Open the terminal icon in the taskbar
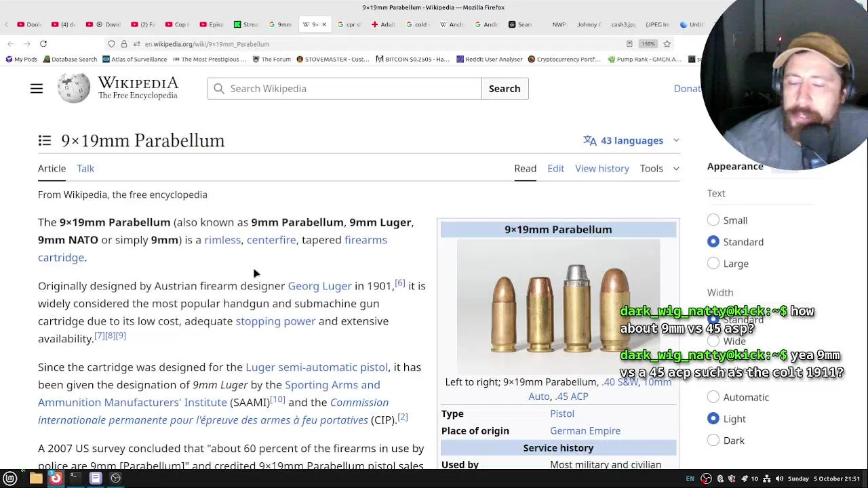Image resolution: width=868 pixels, height=488 pixels. click(x=75, y=479)
